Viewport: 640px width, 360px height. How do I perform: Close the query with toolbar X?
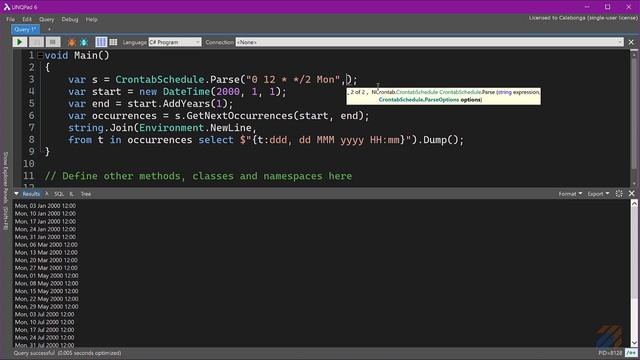pos(631,42)
